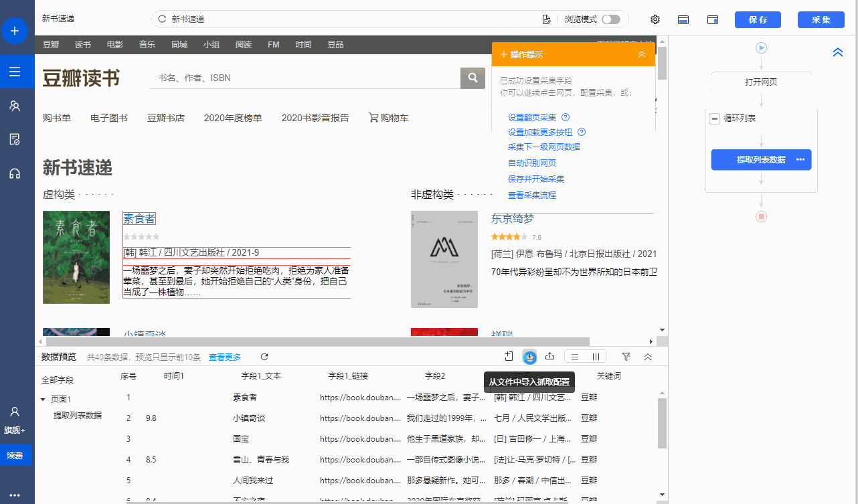Click the 素食者 book title link
The width and height of the screenshot is (858, 504).
click(139, 218)
